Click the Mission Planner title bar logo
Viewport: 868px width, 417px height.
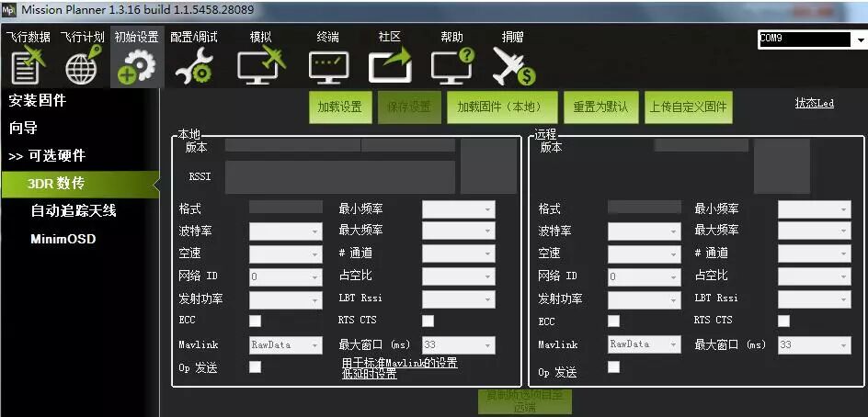tap(9, 9)
